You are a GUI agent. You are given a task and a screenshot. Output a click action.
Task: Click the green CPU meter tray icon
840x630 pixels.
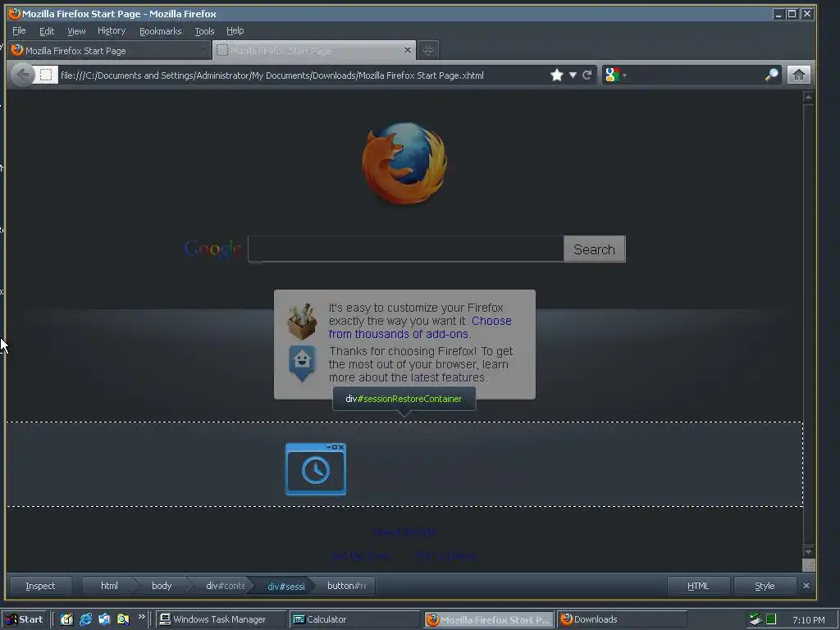click(x=771, y=619)
